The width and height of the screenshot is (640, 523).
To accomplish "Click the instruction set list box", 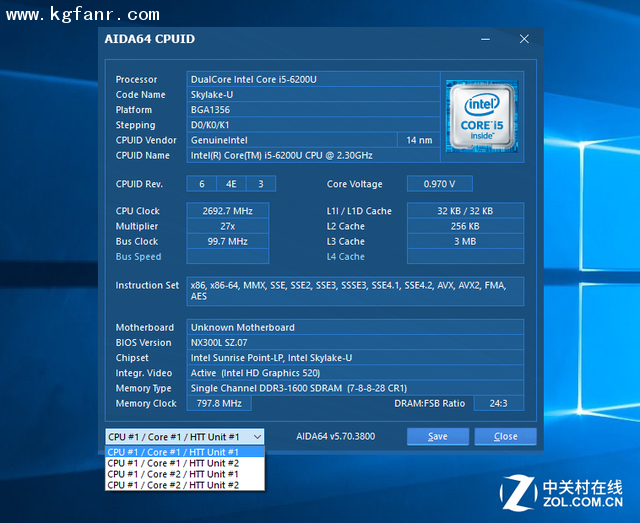I will [355, 291].
